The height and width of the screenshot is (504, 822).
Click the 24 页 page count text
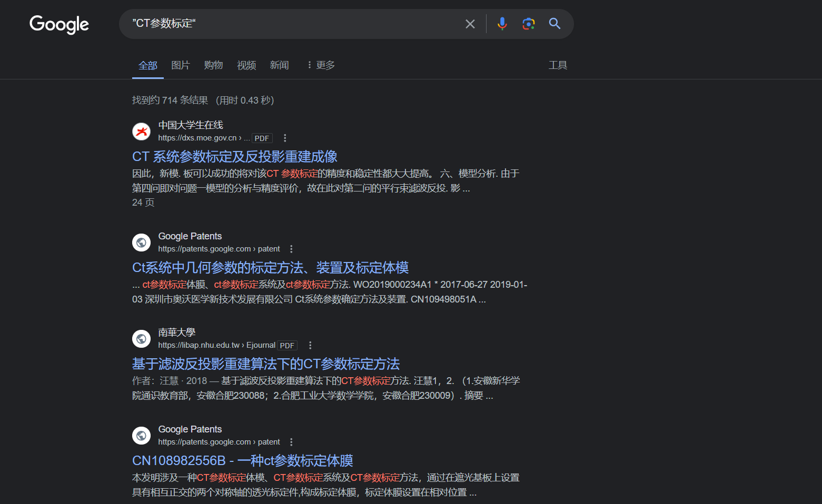click(x=143, y=203)
